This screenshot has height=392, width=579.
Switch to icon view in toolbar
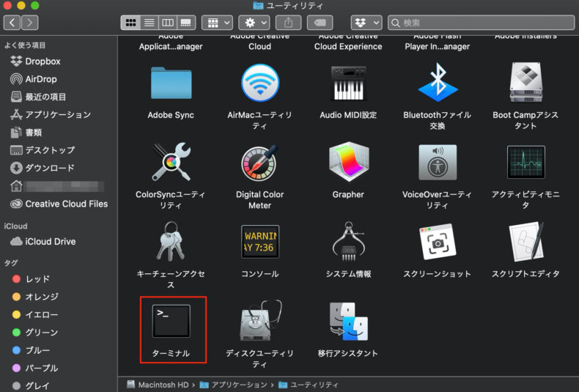[130, 23]
